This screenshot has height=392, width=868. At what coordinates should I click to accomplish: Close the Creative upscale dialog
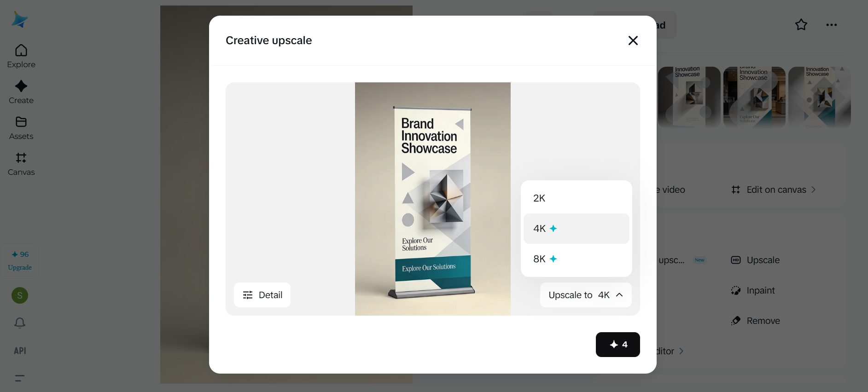pos(633,40)
